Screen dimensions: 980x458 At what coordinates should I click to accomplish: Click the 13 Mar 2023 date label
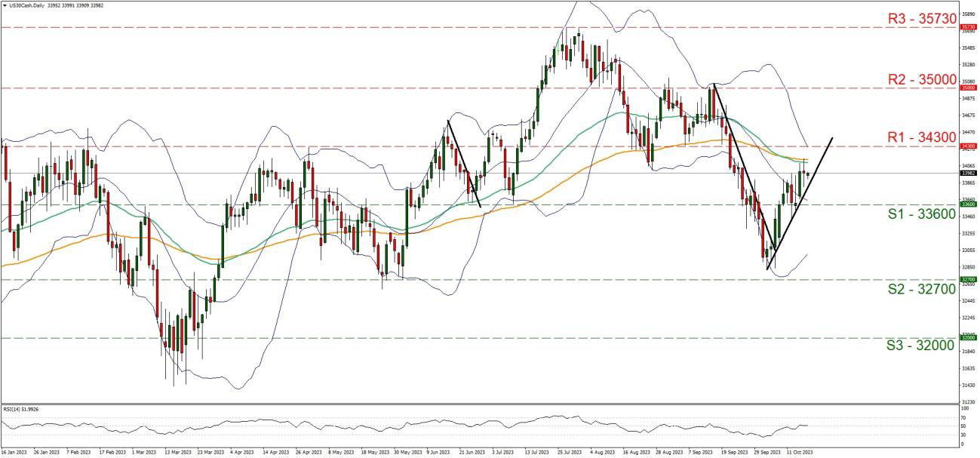pos(178,453)
